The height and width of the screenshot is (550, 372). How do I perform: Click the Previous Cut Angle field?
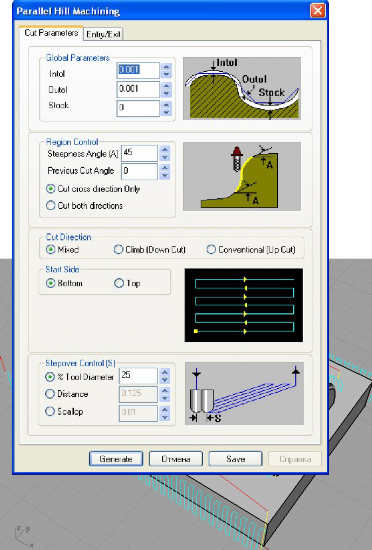(x=139, y=172)
